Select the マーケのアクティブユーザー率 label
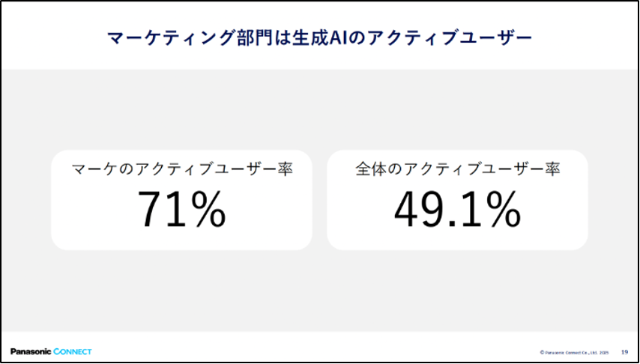This screenshot has width=640, height=364. coord(181,170)
